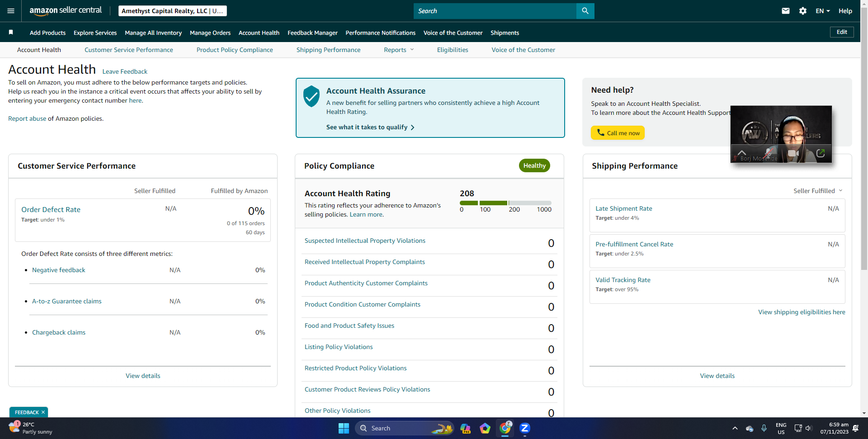
Task: Open Performance Notifications
Action: coord(381,33)
